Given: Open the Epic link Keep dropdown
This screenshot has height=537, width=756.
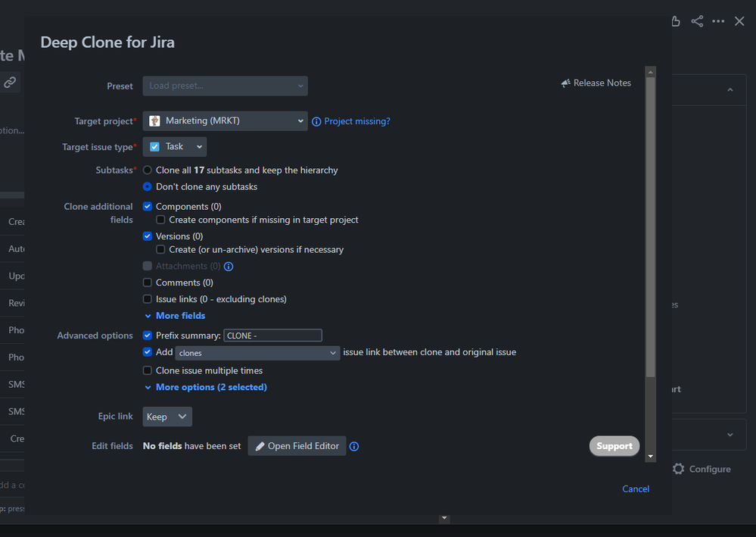Looking at the screenshot, I should click(x=167, y=417).
